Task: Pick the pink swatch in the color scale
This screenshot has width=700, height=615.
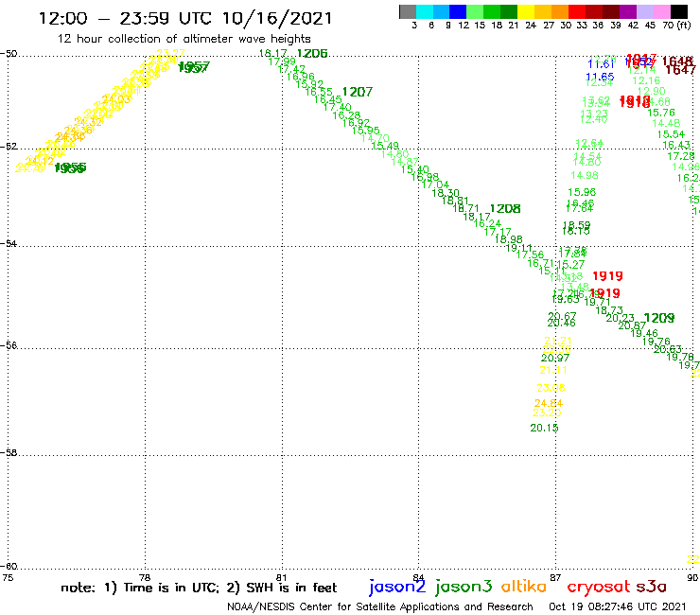Action: (x=661, y=11)
